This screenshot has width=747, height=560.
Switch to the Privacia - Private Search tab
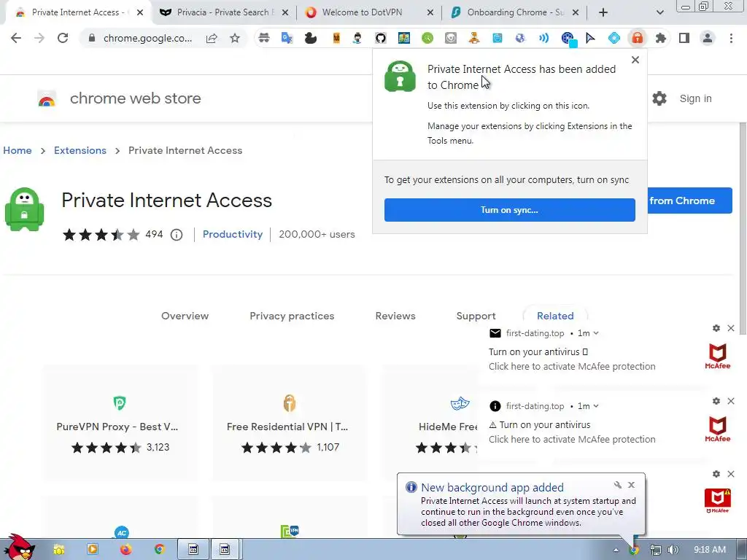coord(223,12)
